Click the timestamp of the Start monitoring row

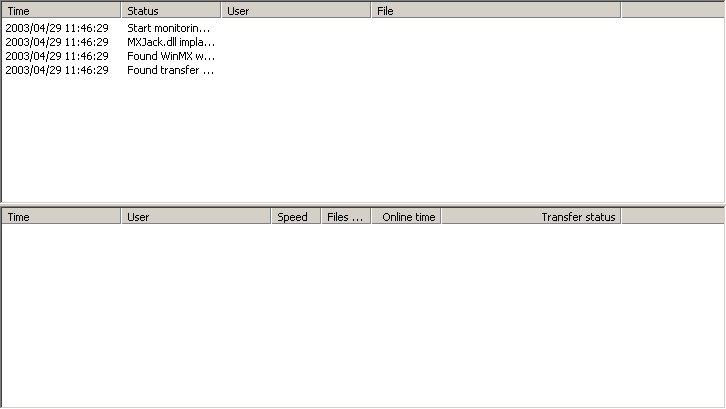(x=57, y=28)
